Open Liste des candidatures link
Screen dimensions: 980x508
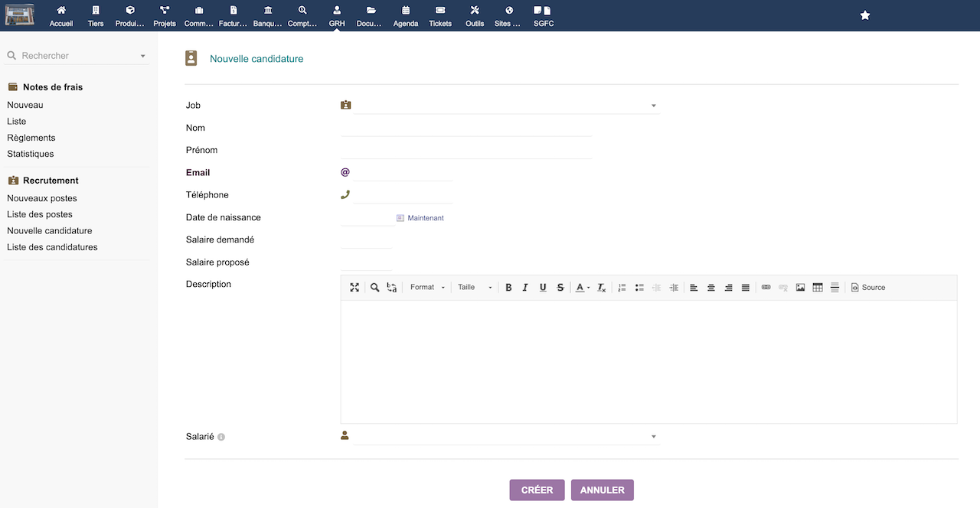pyautogui.click(x=52, y=247)
